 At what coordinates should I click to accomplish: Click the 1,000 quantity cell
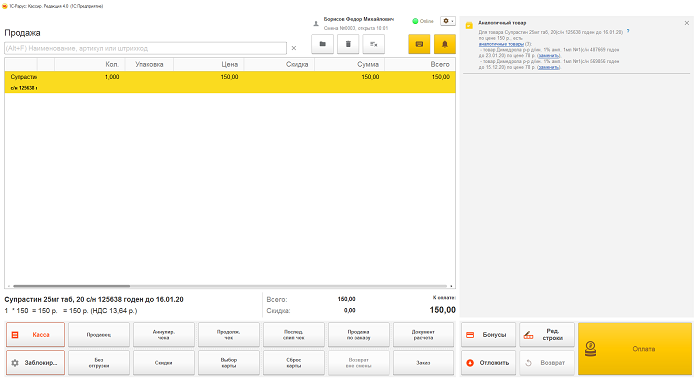(112, 77)
